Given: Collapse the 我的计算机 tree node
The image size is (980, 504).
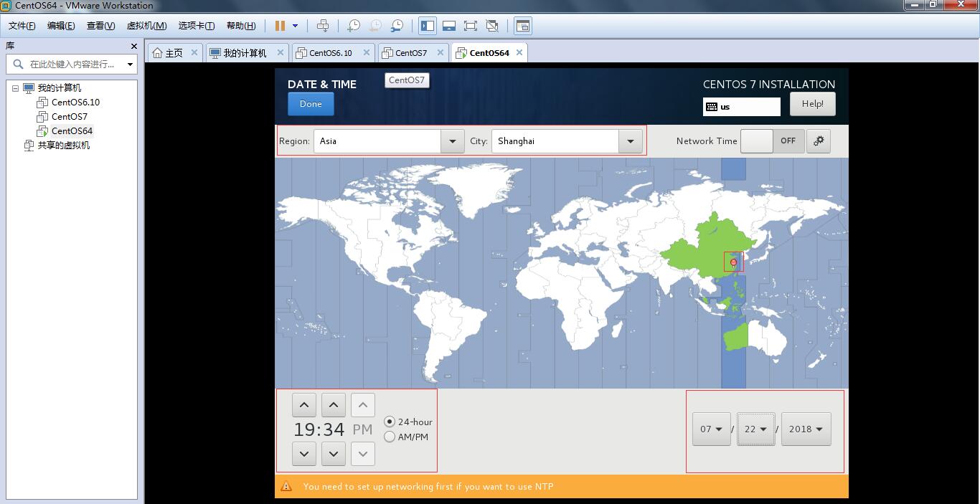Looking at the screenshot, I should [x=16, y=88].
